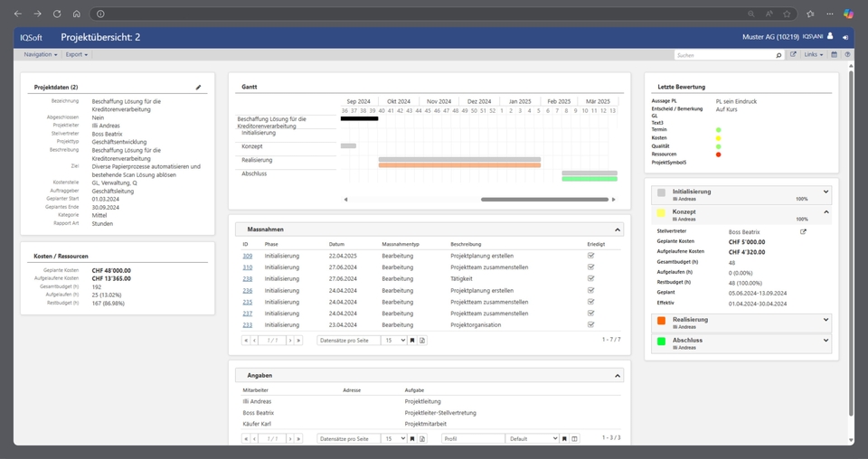Open the Profil Default dropdown in Angaben

(533, 439)
